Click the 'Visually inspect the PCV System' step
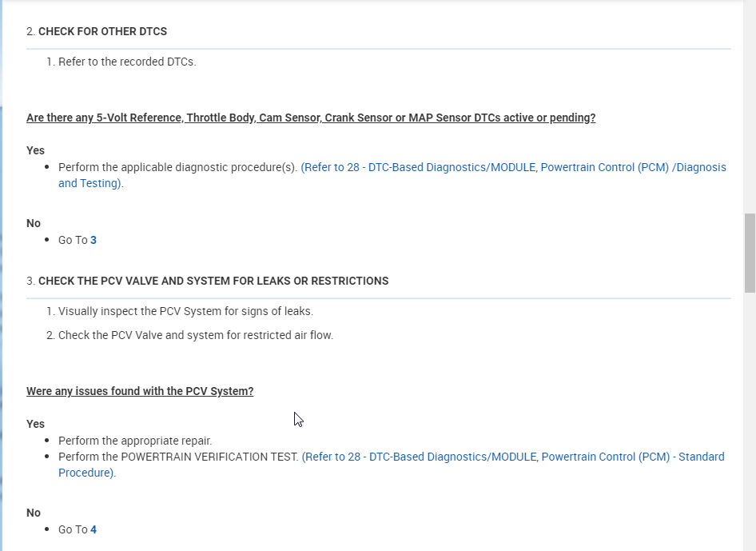Screen dimensions: 756x551 tap(185, 311)
